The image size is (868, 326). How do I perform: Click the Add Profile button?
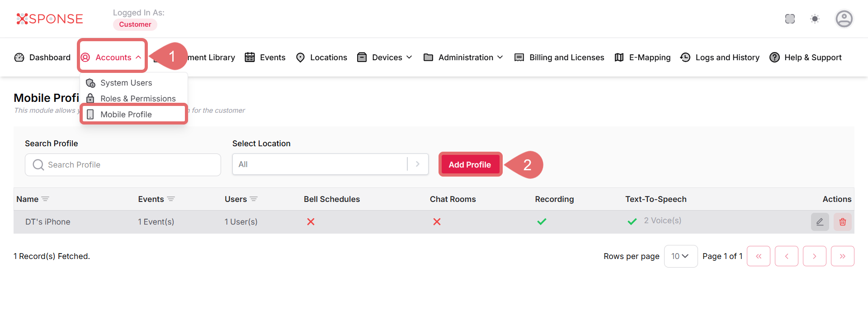coord(470,165)
